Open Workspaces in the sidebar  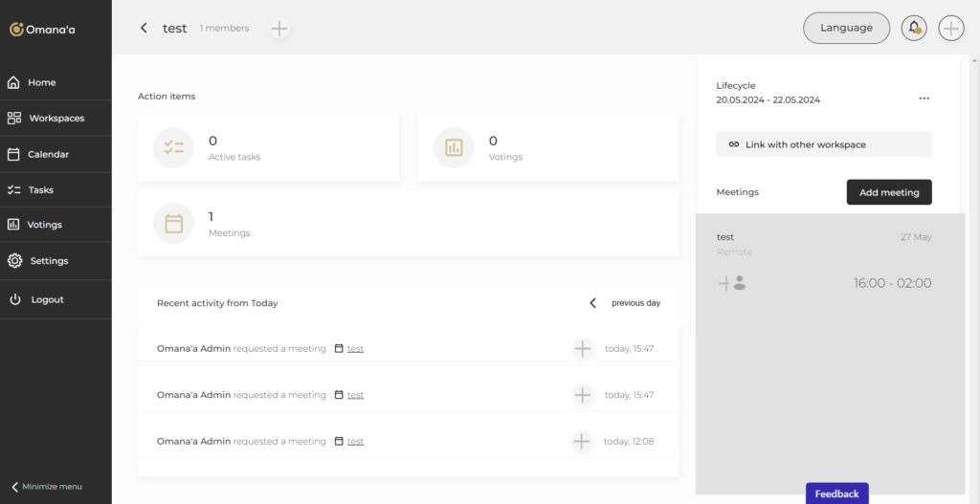coord(56,119)
